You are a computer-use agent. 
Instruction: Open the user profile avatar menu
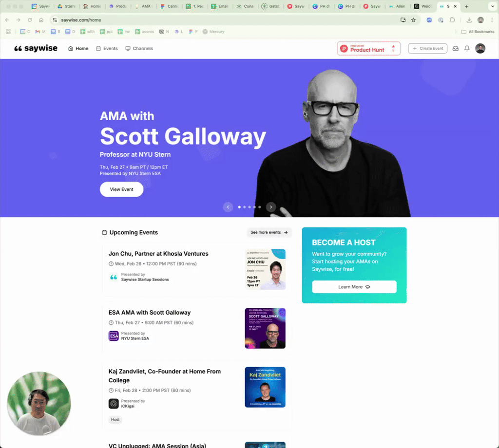480,48
